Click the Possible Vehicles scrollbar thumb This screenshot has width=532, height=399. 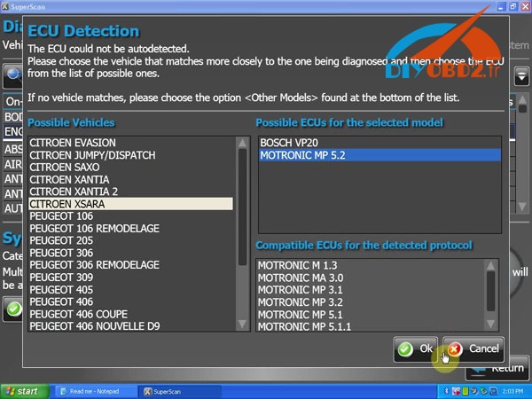(x=242, y=207)
